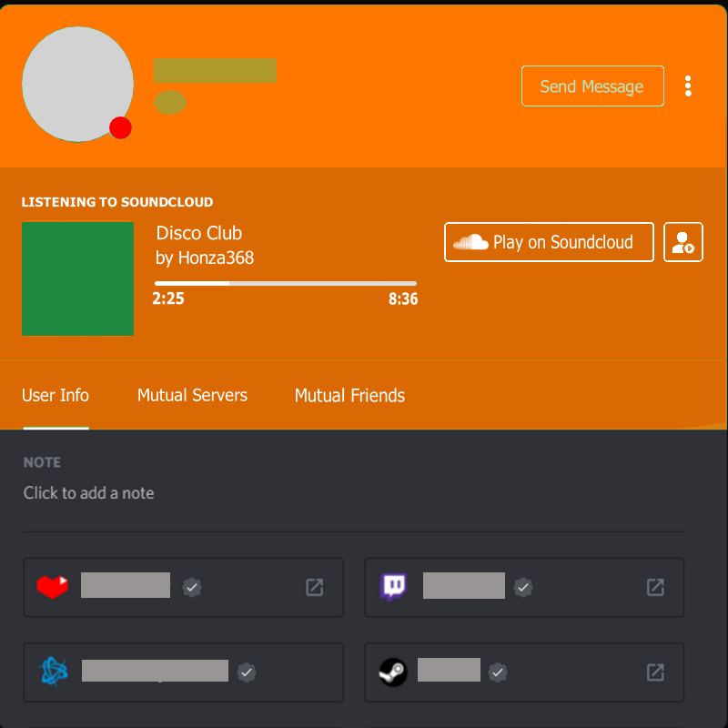Click the verified badge on Battle.net connection

(x=247, y=670)
